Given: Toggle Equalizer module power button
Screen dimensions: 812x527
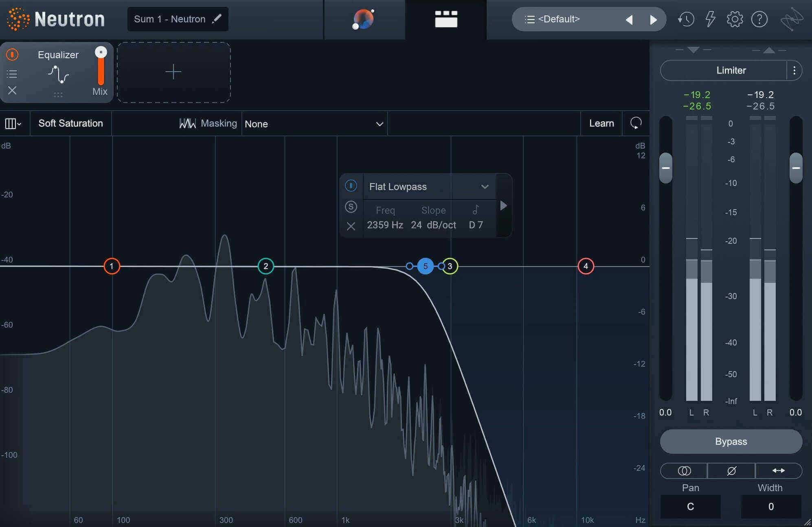Looking at the screenshot, I should pyautogui.click(x=12, y=55).
